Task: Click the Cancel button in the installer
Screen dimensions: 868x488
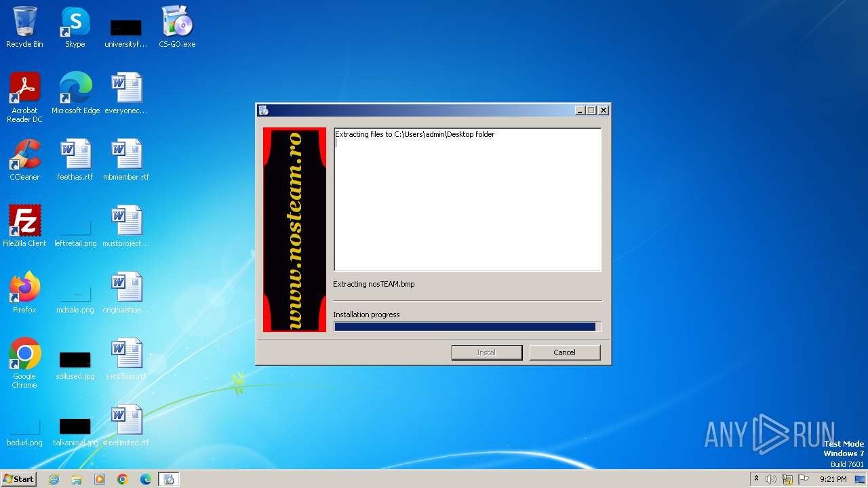Action: pos(564,352)
